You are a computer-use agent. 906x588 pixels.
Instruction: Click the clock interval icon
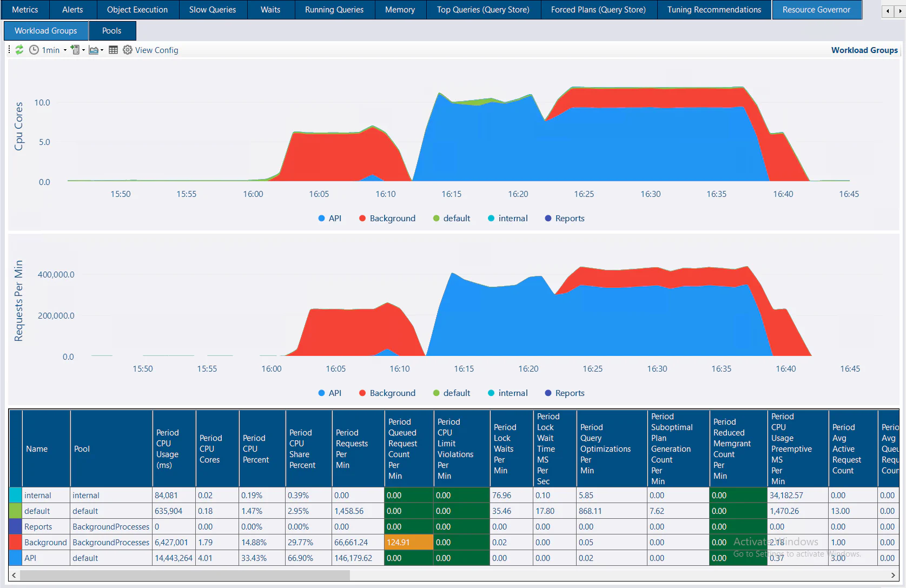34,50
